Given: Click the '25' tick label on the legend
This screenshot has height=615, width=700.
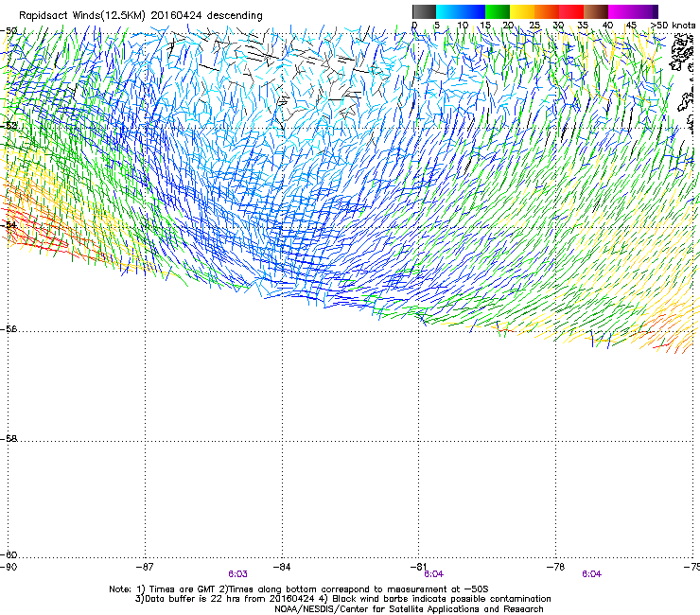Looking at the screenshot, I should (534, 26).
